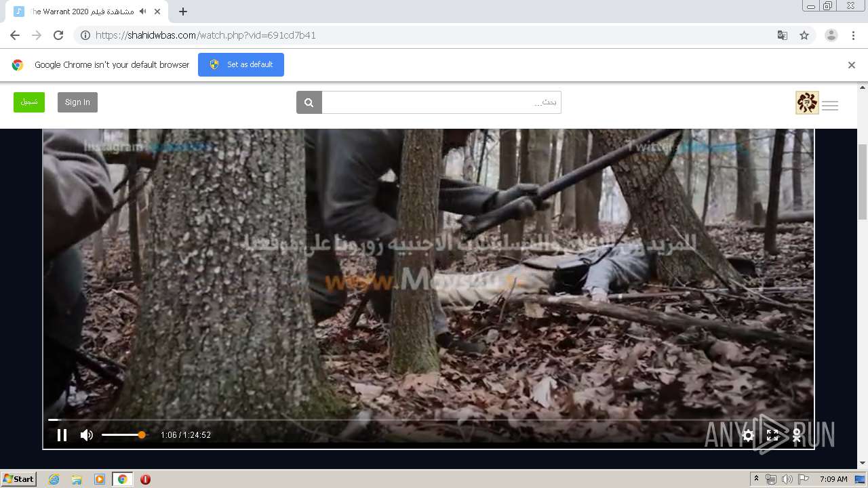Click the 1:06 / 1:24:52 time display
This screenshot has width=868, height=488.
pyautogui.click(x=186, y=435)
